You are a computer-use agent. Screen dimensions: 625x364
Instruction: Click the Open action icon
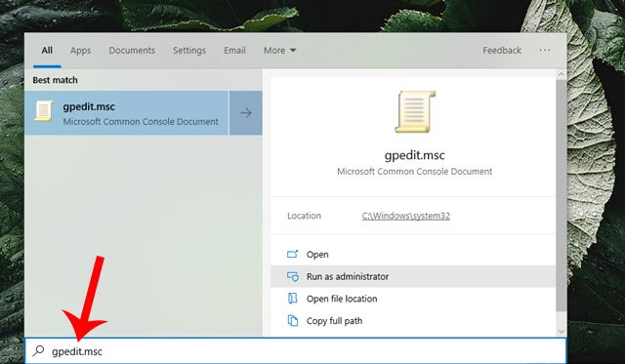(x=293, y=254)
